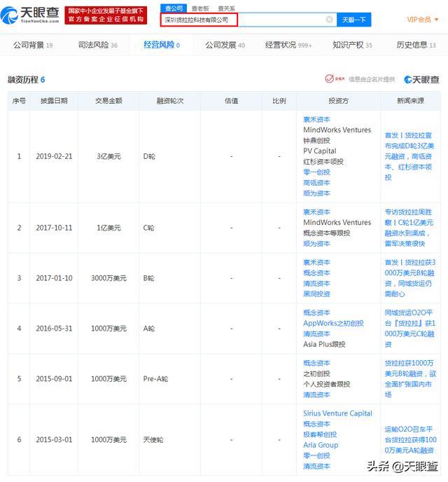Clear the search box with the X icon
The image size is (448, 482).
329,20
